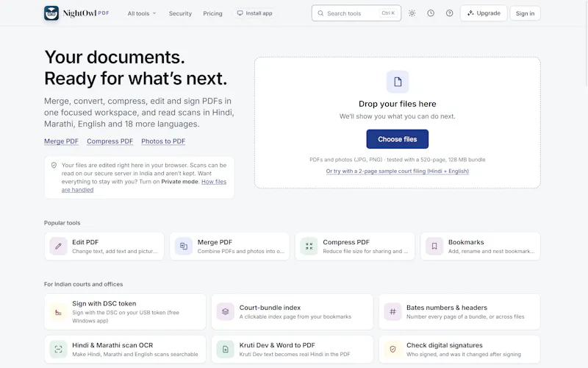Click the Hindi & Marathi scan OCR icon
This screenshot has width=588, height=368.
click(59, 349)
